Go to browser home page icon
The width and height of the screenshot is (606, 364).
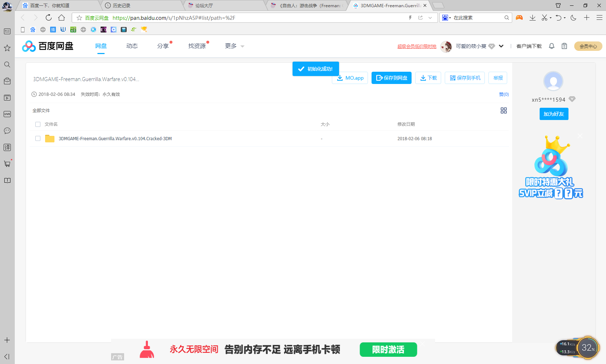62,18
